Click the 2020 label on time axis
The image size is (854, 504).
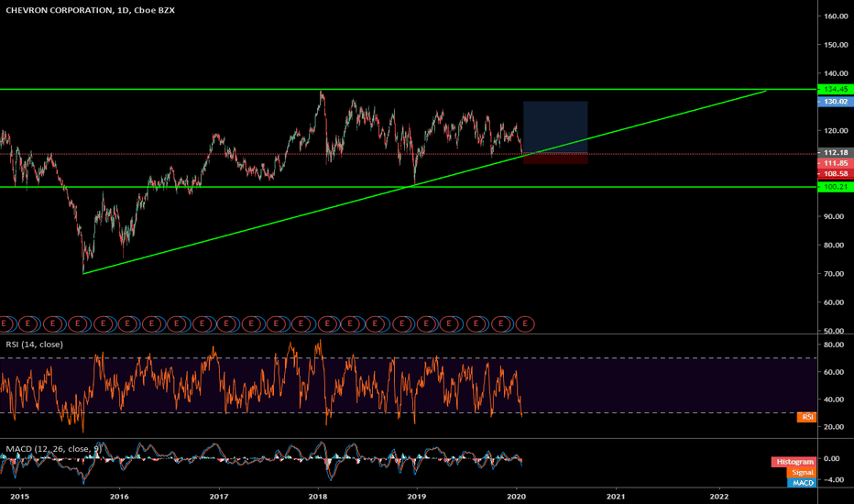point(516,497)
